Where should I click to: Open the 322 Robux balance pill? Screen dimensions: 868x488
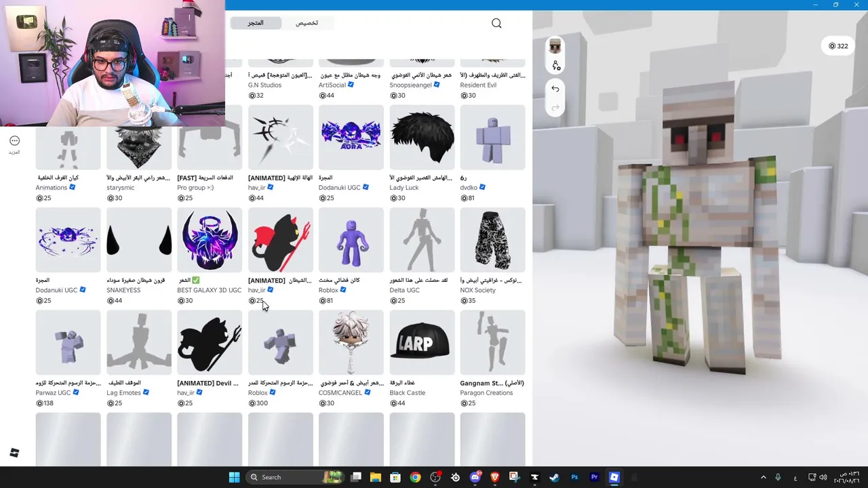[x=838, y=46]
